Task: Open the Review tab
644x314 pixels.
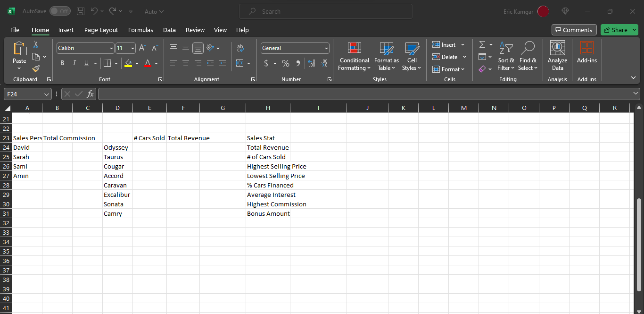Action: [x=195, y=30]
